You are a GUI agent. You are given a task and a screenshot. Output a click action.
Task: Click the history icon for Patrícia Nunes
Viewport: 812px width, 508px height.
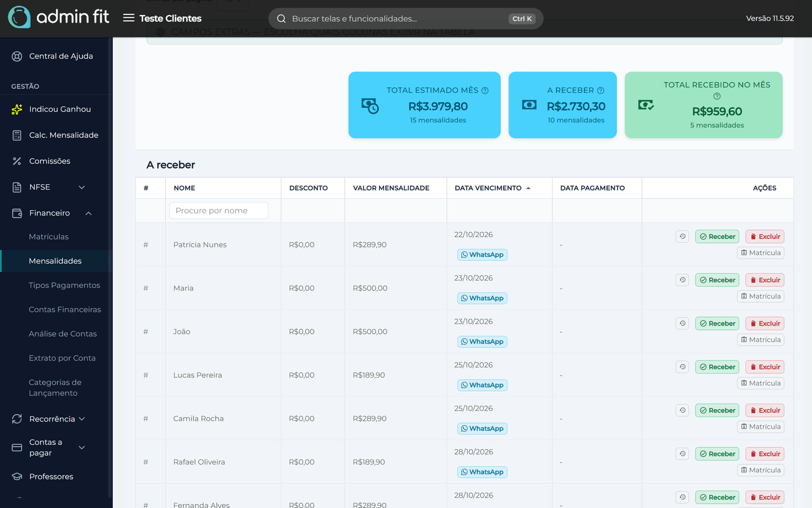(683, 236)
